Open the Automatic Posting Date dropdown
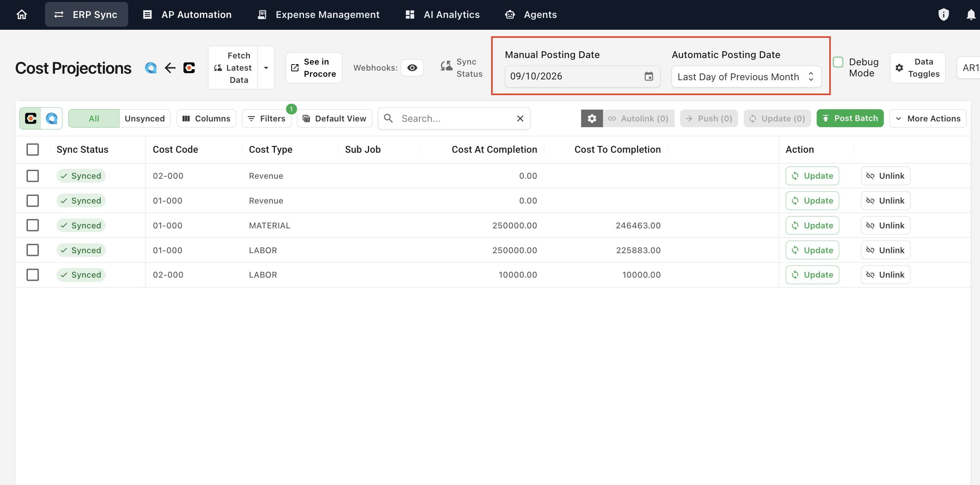980x485 pixels. pyautogui.click(x=746, y=77)
